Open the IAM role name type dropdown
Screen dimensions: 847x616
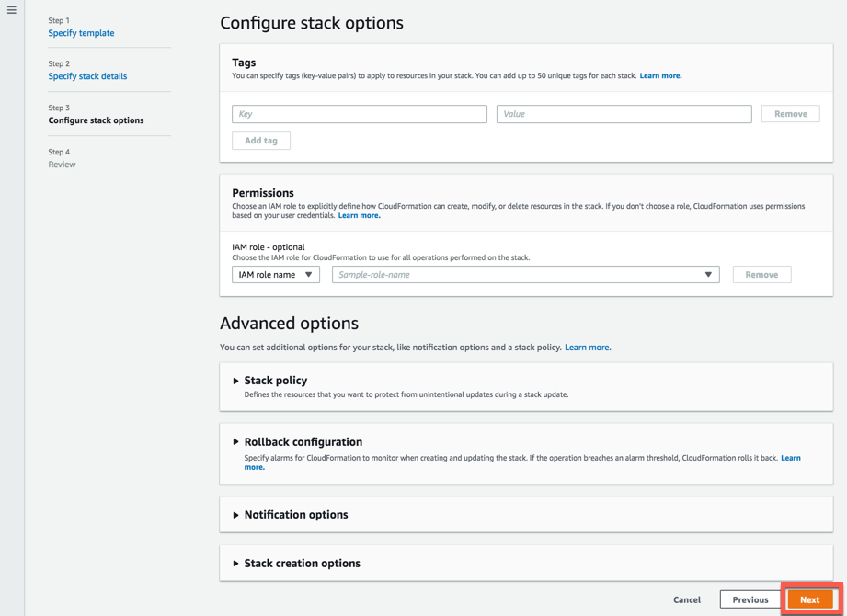(276, 275)
